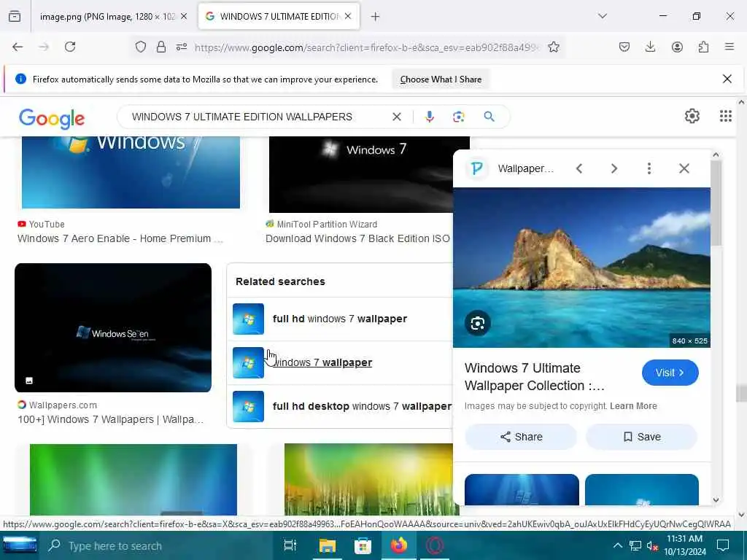Expand the list all tabs dropdown
747x560 pixels.
pyautogui.click(x=603, y=16)
